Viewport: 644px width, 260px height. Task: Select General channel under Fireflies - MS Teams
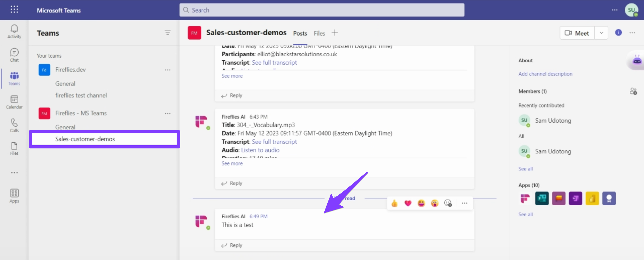tap(65, 127)
